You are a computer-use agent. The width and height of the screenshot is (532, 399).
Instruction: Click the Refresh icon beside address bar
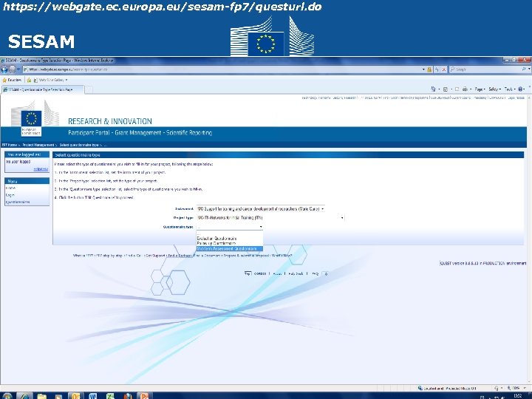pyautogui.click(x=437, y=69)
